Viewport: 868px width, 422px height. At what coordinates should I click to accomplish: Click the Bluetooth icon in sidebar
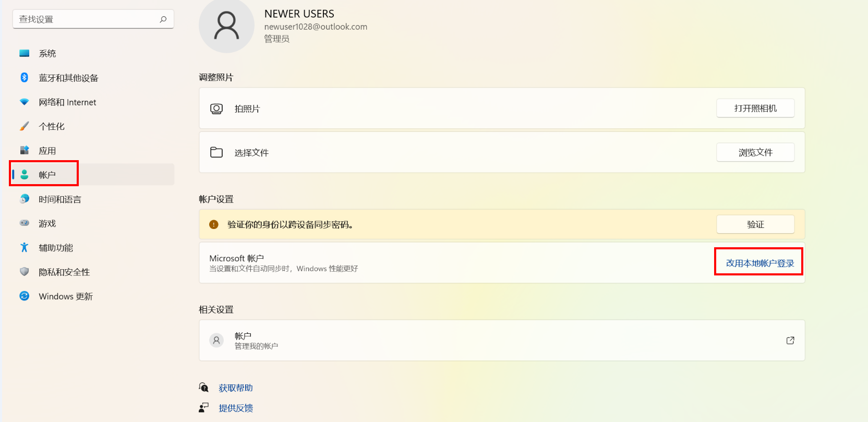coord(25,78)
